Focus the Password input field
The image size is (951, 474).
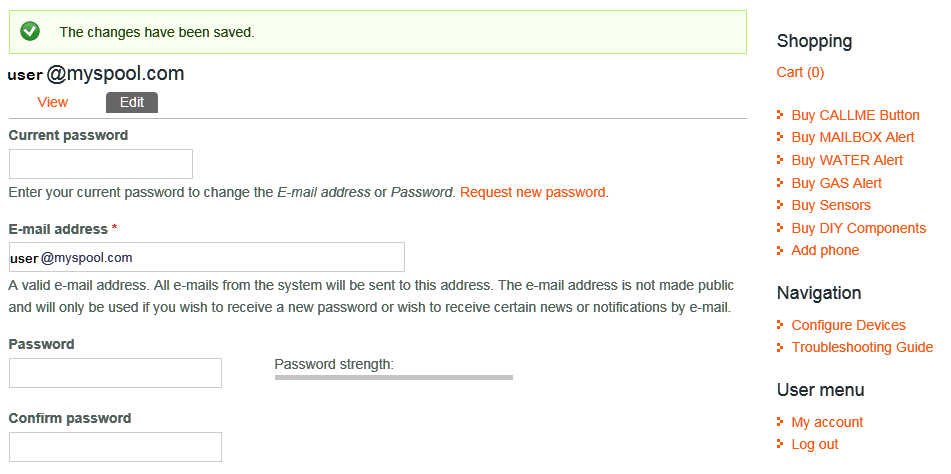pos(115,373)
